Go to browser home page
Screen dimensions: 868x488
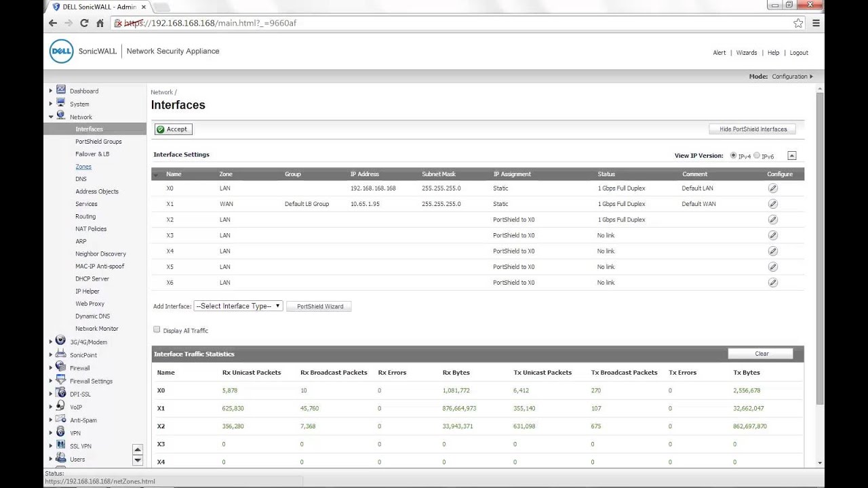click(x=100, y=23)
